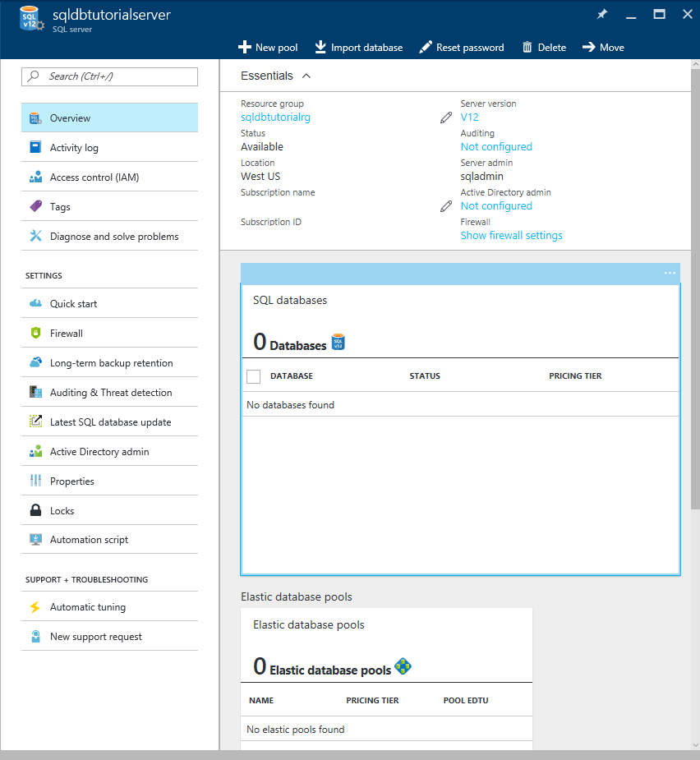Image resolution: width=700 pixels, height=760 pixels.
Task: Click the pencil icon beside Active Directory admin
Action: tap(446, 206)
